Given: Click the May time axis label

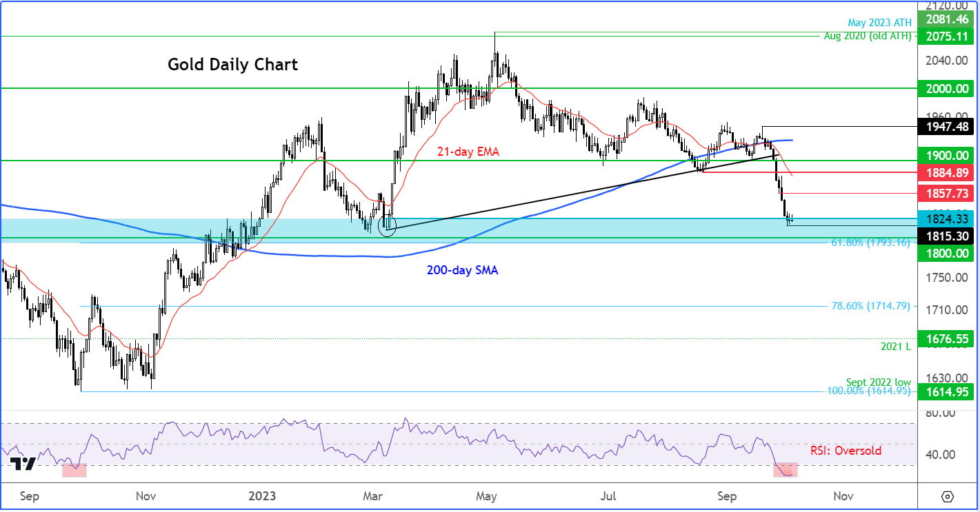Looking at the screenshot, I should click(487, 496).
